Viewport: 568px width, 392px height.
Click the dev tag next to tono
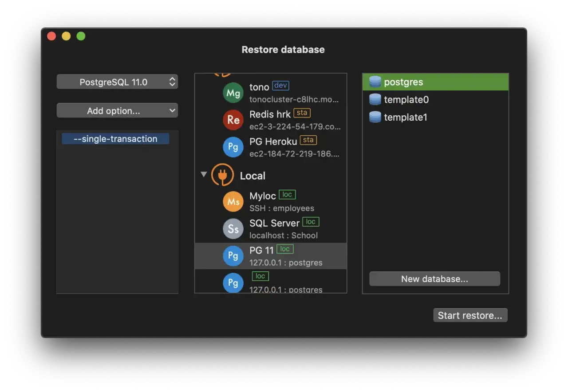coord(280,86)
